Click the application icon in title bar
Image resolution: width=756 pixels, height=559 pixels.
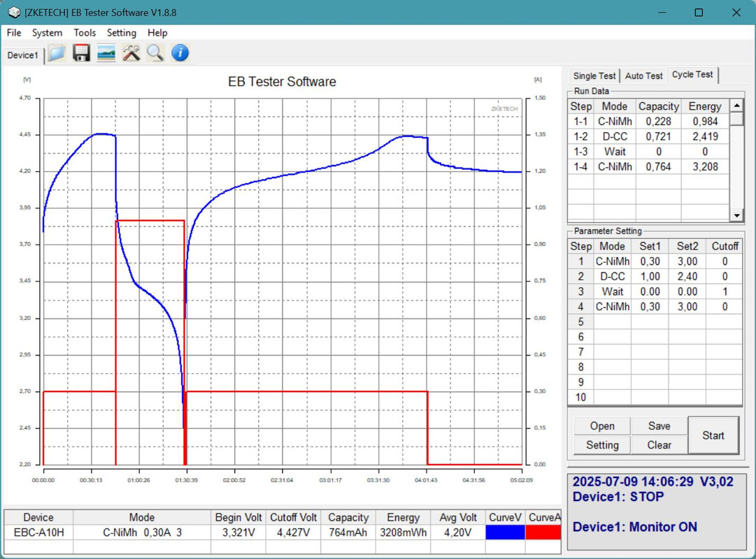(13, 13)
